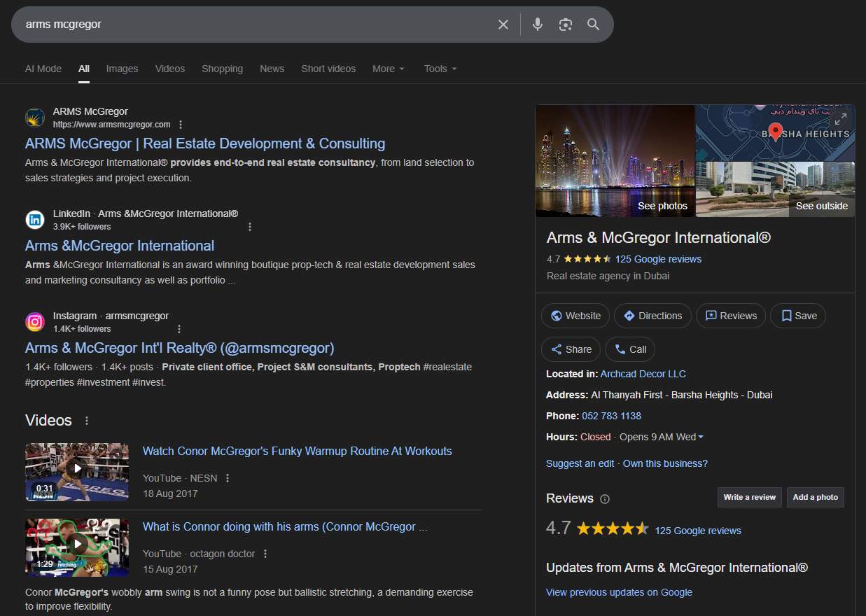Viewport: 866px width, 616px height.
Task: Open search by image camera icon
Action: 565,24
